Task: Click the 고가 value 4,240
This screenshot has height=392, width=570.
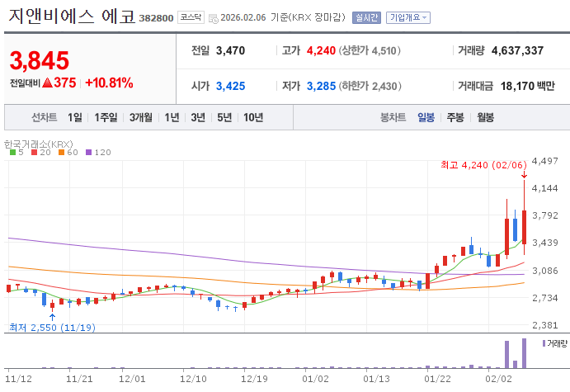Action: (321, 50)
